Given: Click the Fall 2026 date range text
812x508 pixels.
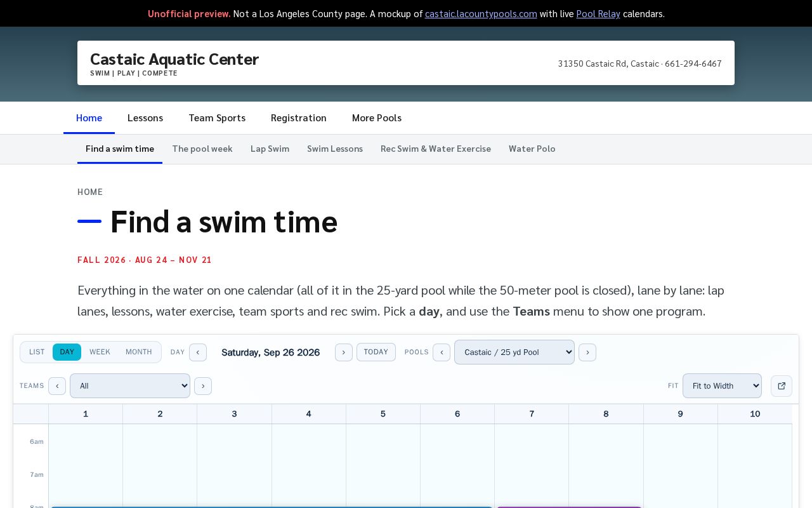Looking at the screenshot, I should coord(145,260).
